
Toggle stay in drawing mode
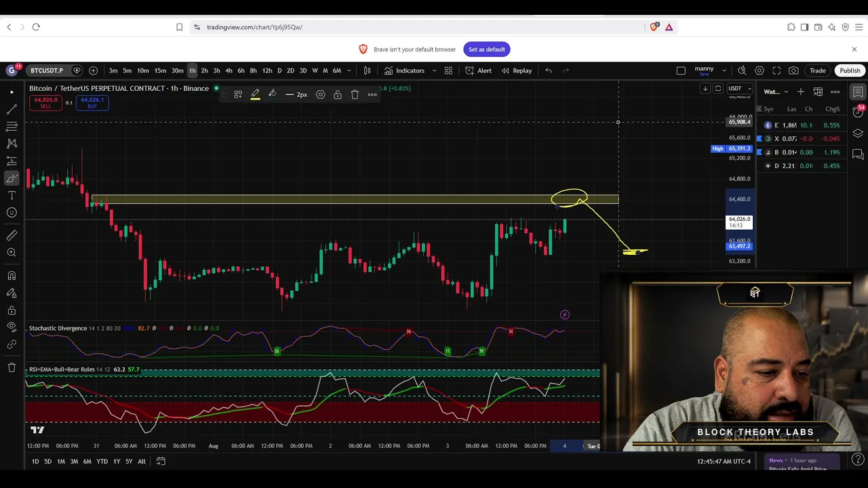click(x=12, y=293)
